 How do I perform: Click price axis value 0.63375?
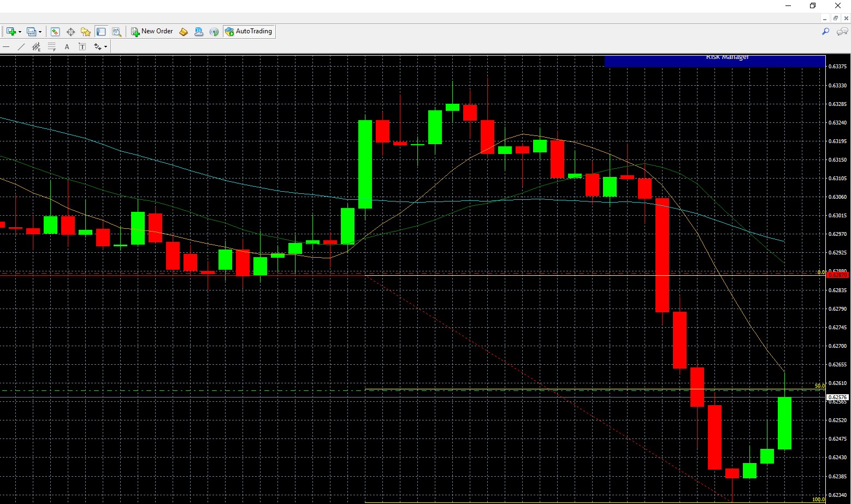point(838,67)
